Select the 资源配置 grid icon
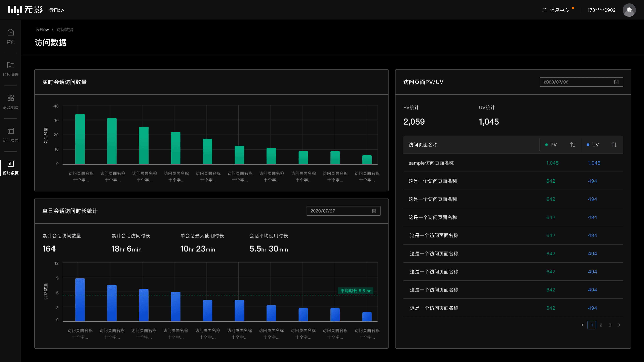This screenshot has width=644, height=362. (11, 98)
